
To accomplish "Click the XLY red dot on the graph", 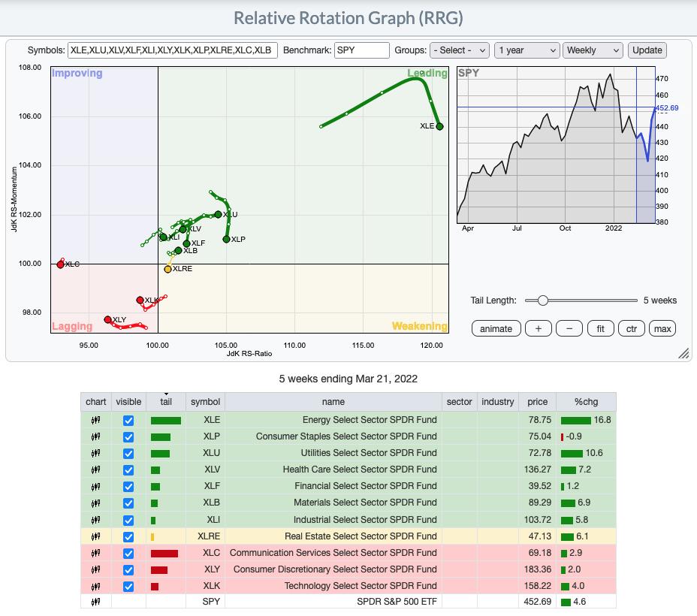I will tap(107, 319).
